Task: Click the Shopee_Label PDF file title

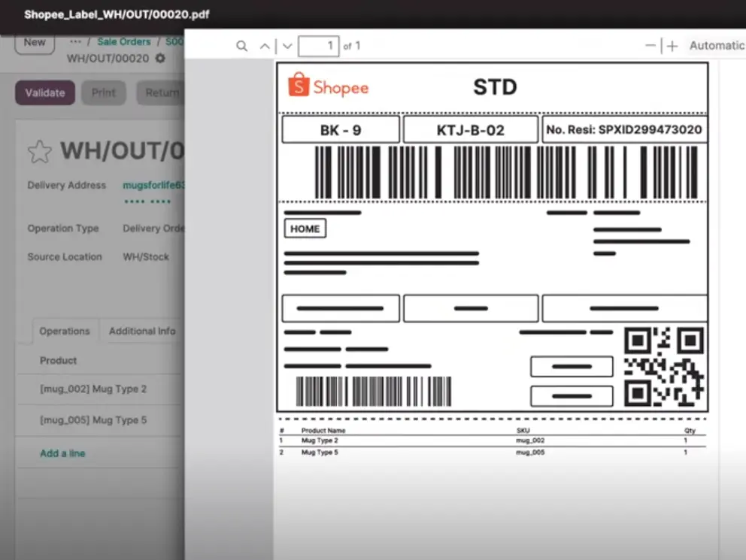Action: click(117, 14)
